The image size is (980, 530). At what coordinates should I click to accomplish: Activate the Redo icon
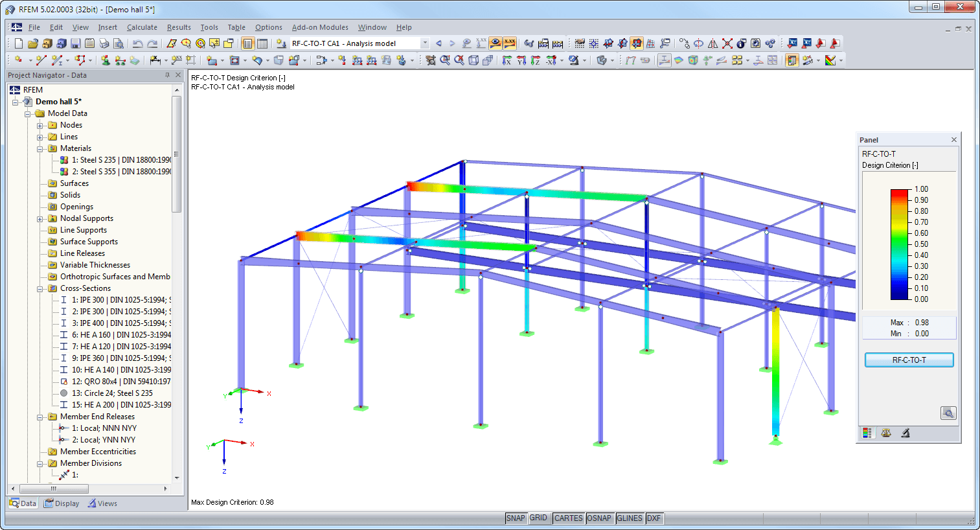point(153,43)
